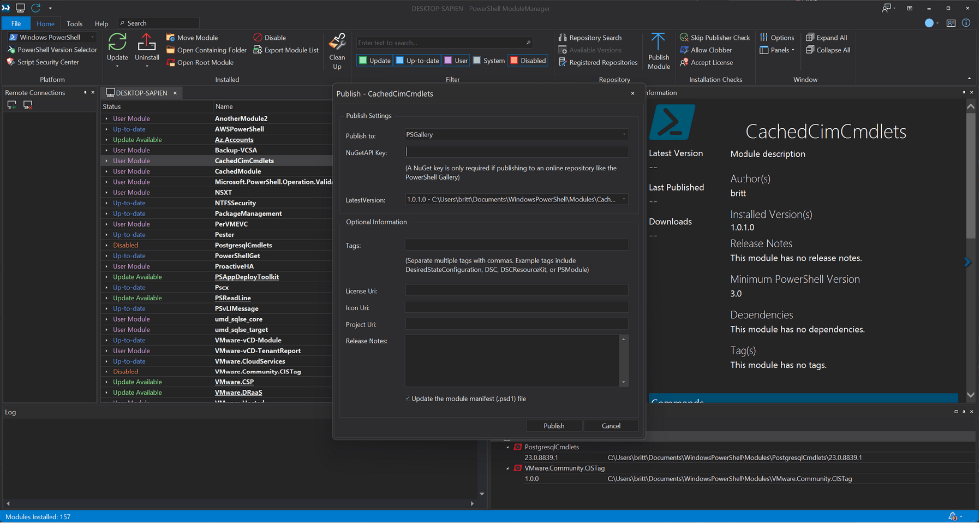The height and width of the screenshot is (523, 980).
Task: Click the refresh icon in title bar
Action: coord(35,8)
